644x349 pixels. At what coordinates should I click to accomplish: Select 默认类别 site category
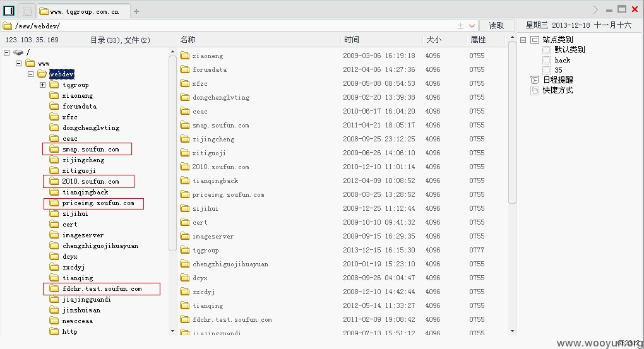[569, 50]
